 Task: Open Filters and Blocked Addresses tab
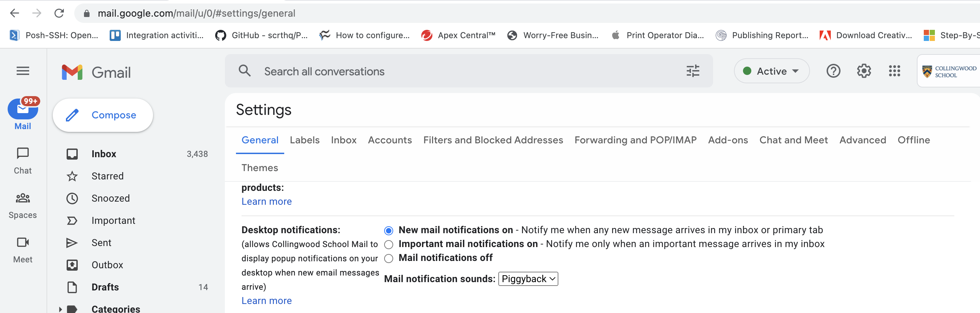pos(493,140)
